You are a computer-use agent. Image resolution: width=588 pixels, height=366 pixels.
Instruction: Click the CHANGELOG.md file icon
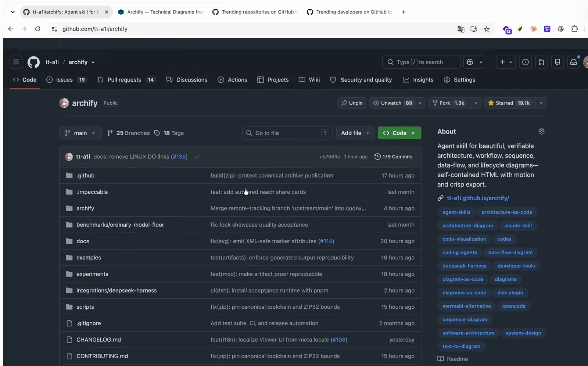[x=69, y=340]
